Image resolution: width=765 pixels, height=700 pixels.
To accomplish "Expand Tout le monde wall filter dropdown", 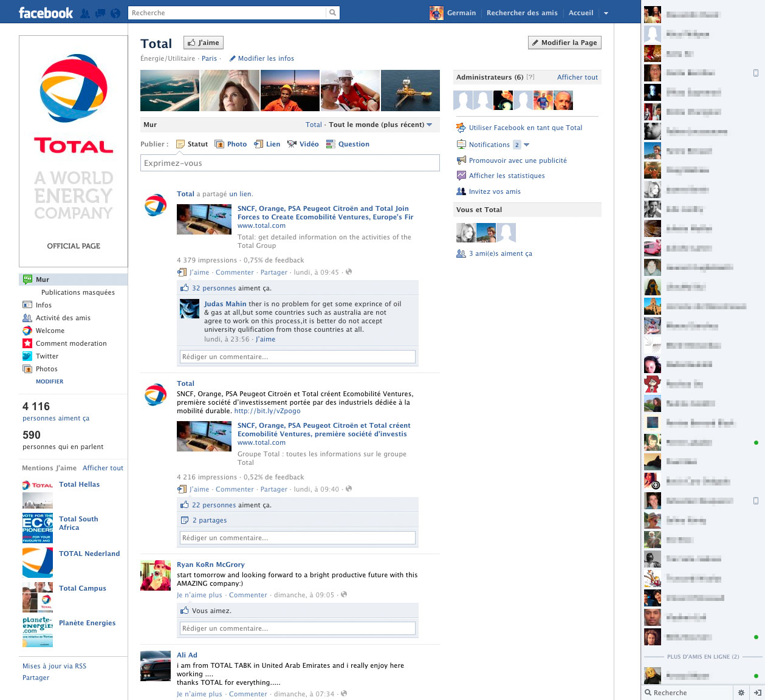I will pos(380,125).
